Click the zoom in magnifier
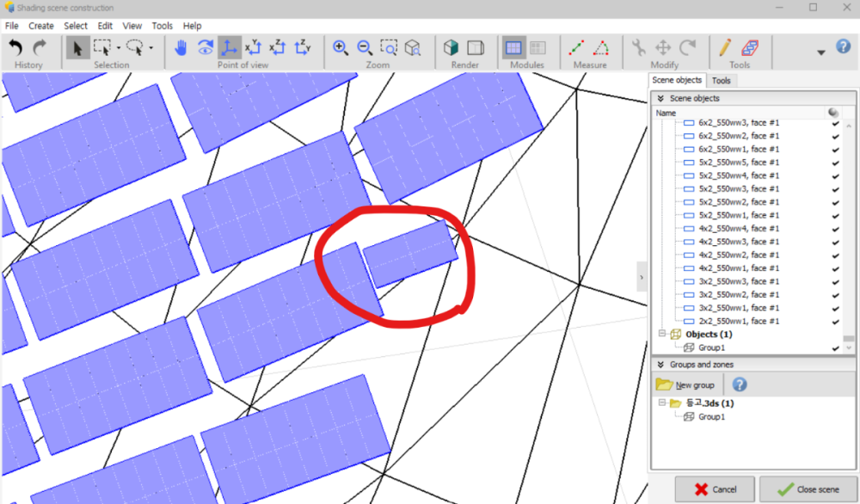 tap(341, 48)
